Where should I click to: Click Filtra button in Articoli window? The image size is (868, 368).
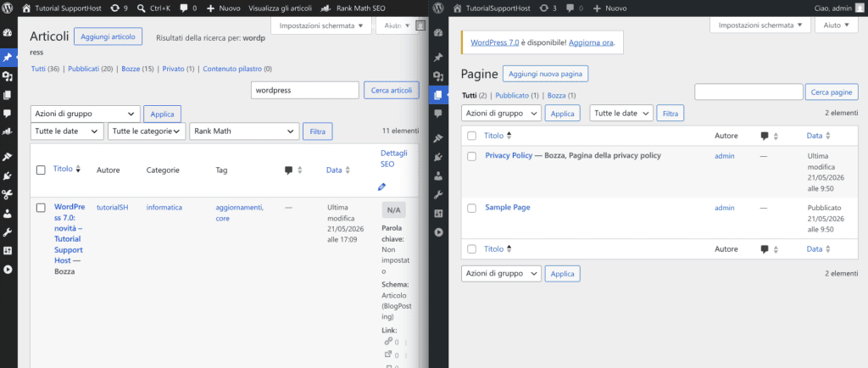[318, 131]
